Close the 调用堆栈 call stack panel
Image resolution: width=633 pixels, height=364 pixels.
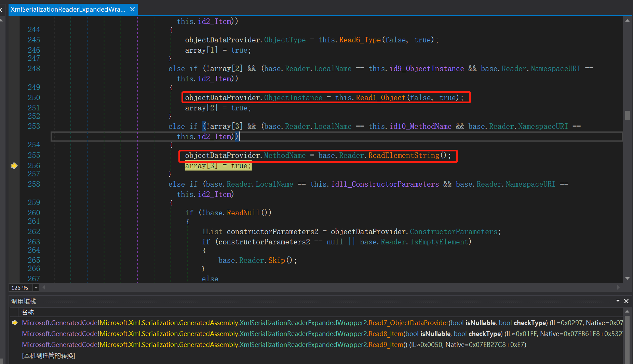(x=626, y=301)
